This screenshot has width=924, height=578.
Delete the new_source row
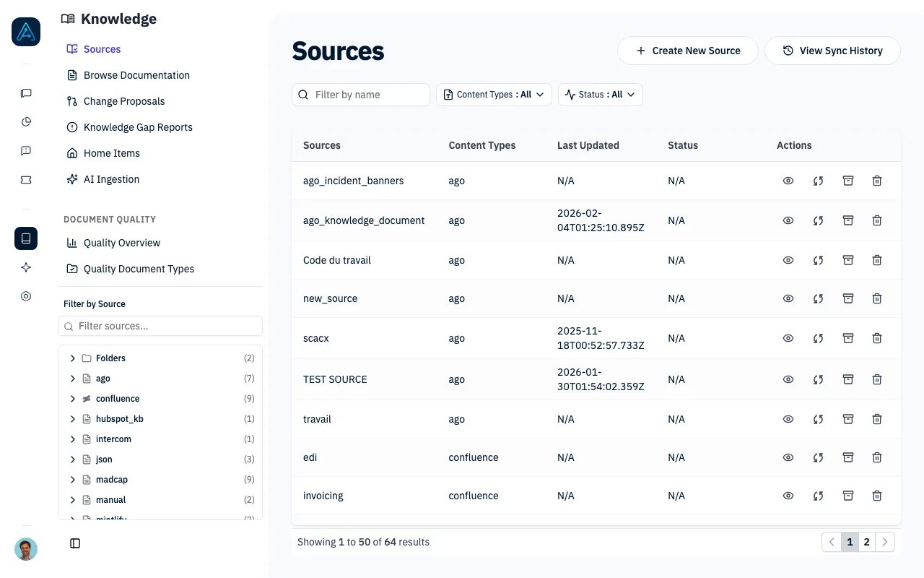click(877, 298)
